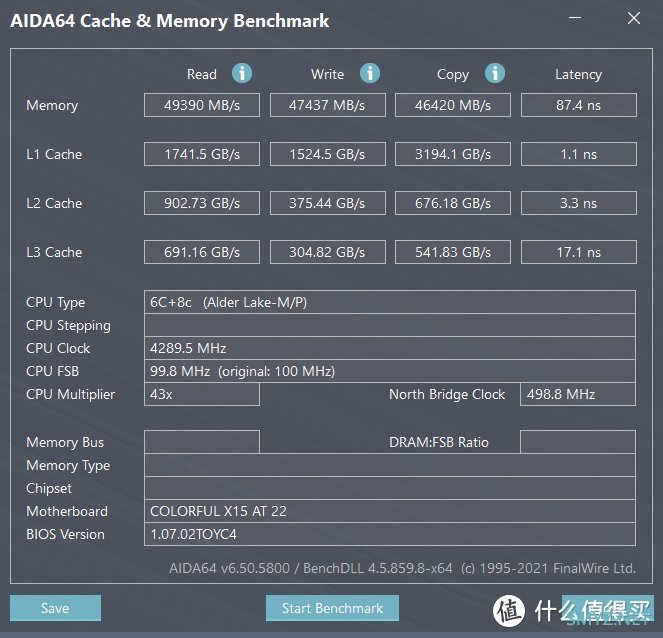The image size is (663, 638).
Task: Select Memory copy value 46420 MB/s
Action: (453, 105)
